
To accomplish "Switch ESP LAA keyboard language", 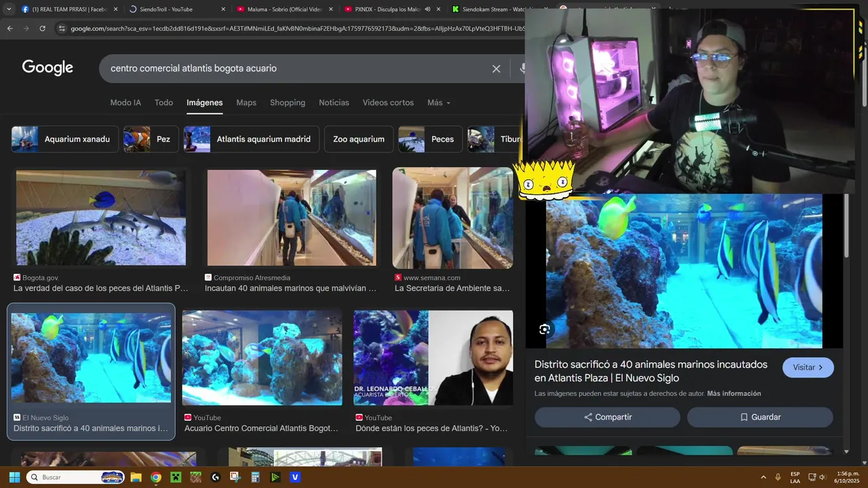I will (x=795, y=477).
